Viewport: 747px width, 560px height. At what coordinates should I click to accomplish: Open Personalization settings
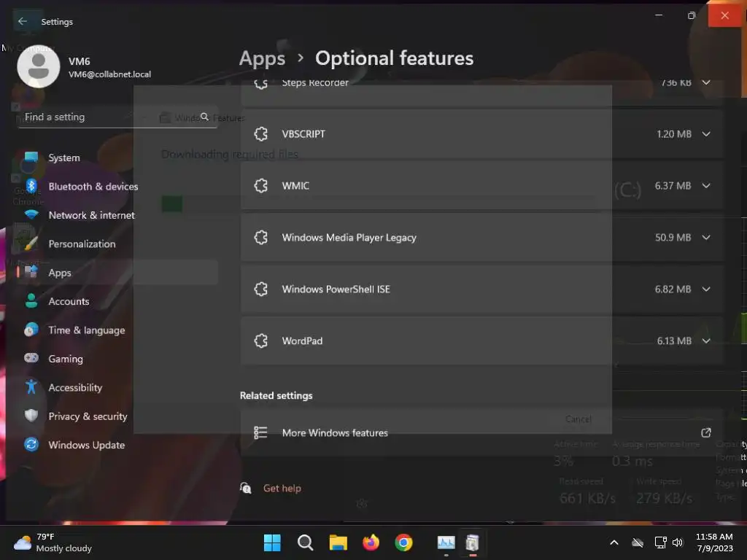[117, 244]
